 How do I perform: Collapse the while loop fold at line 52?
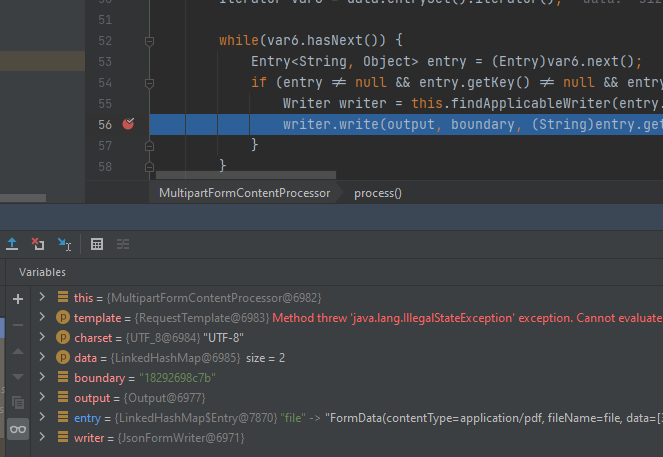pos(149,41)
